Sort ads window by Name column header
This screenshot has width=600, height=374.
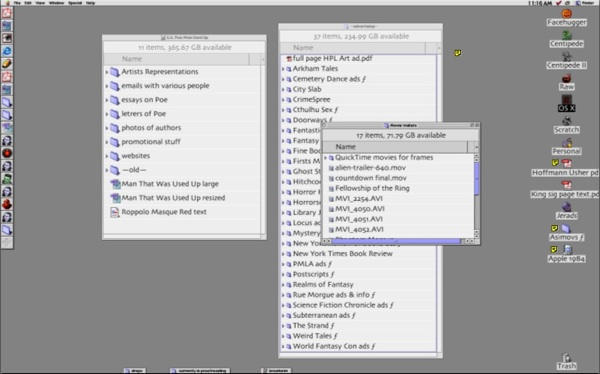(x=352, y=48)
